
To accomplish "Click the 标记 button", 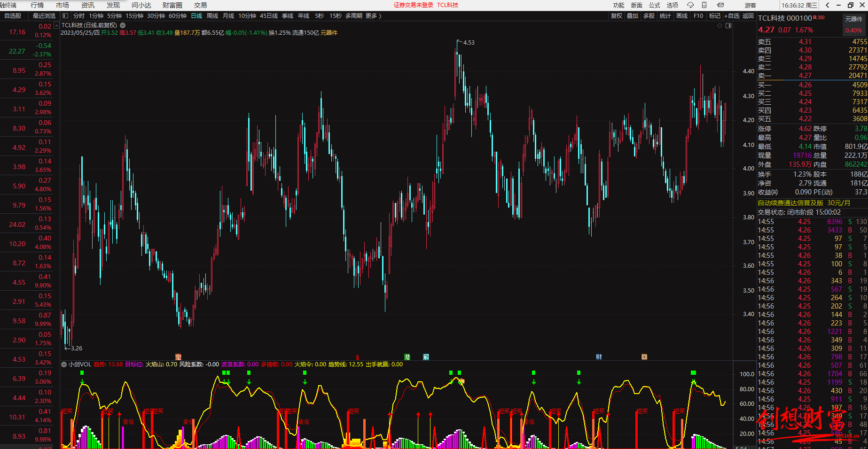I will 715,16.
